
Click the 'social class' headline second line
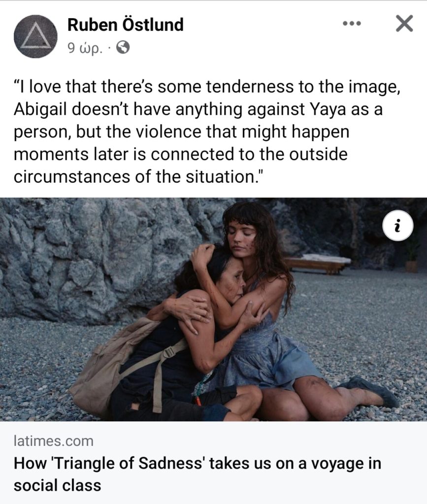point(57,485)
